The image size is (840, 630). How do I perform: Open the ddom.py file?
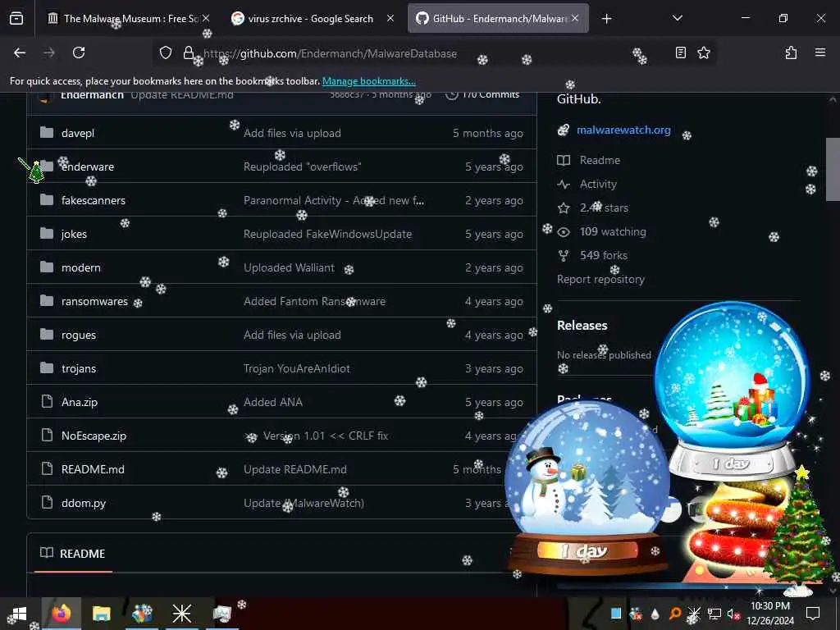click(x=84, y=504)
